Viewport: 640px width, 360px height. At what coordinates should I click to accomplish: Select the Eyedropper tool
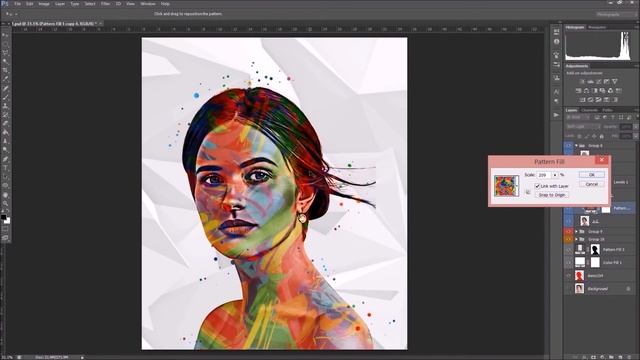pyautogui.click(x=5, y=79)
